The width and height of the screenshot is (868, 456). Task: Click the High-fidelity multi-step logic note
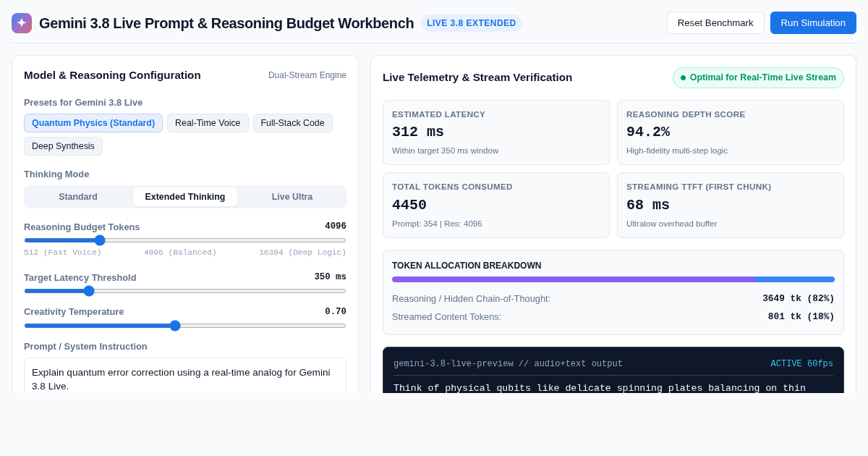click(x=677, y=151)
